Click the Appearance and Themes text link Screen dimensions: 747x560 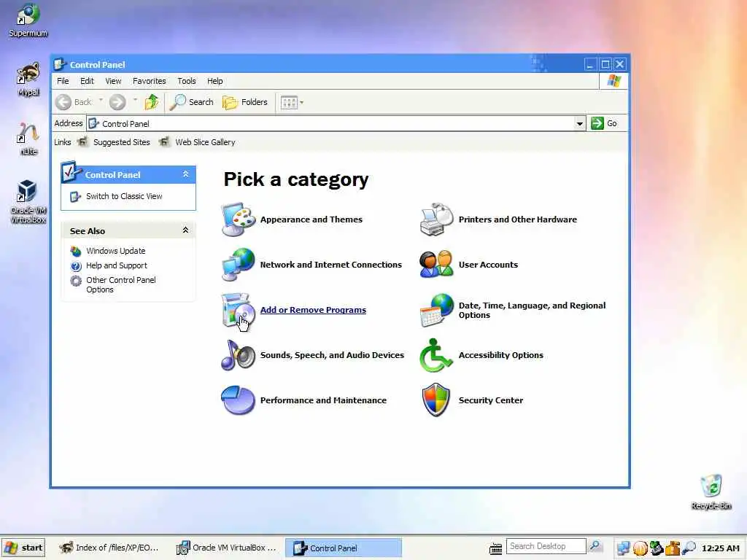click(311, 219)
